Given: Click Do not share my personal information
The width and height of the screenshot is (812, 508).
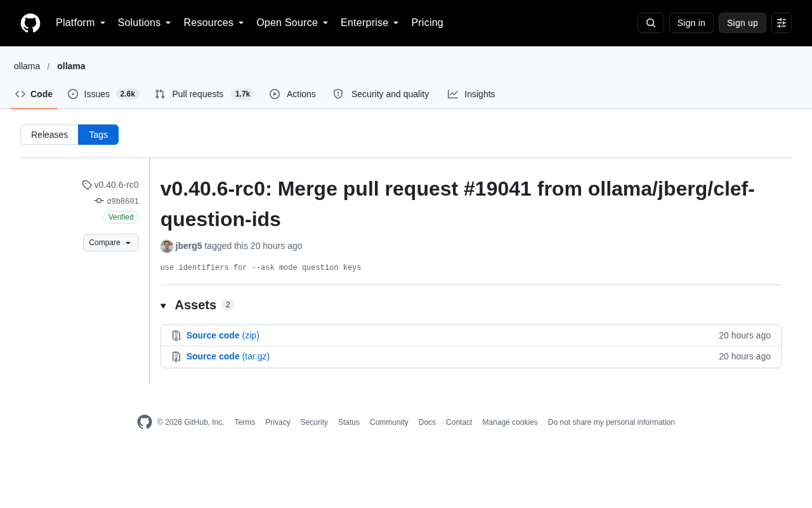Looking at the screenshot, I should tap(612, 422).
